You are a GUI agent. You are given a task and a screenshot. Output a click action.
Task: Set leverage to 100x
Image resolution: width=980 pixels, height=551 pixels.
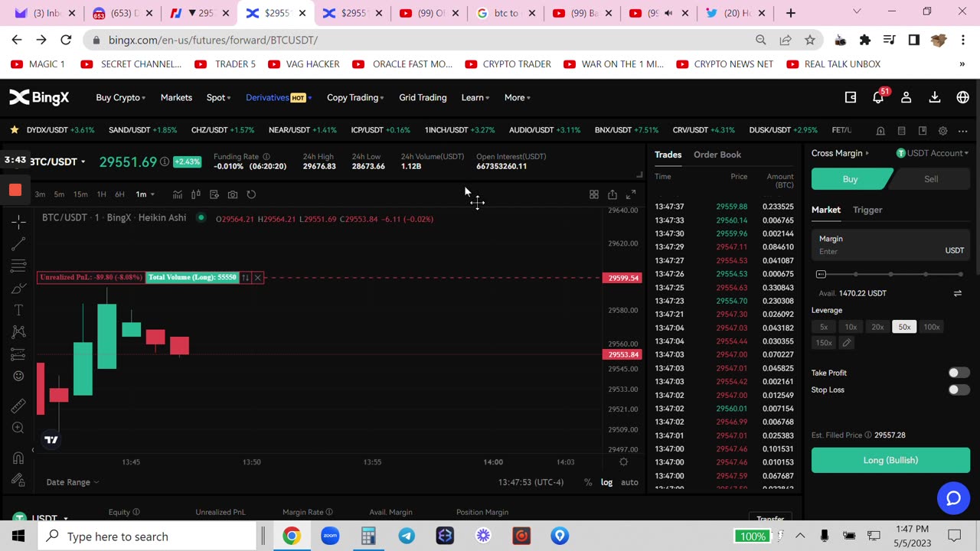pyautogui.click(x=931, y=327)
